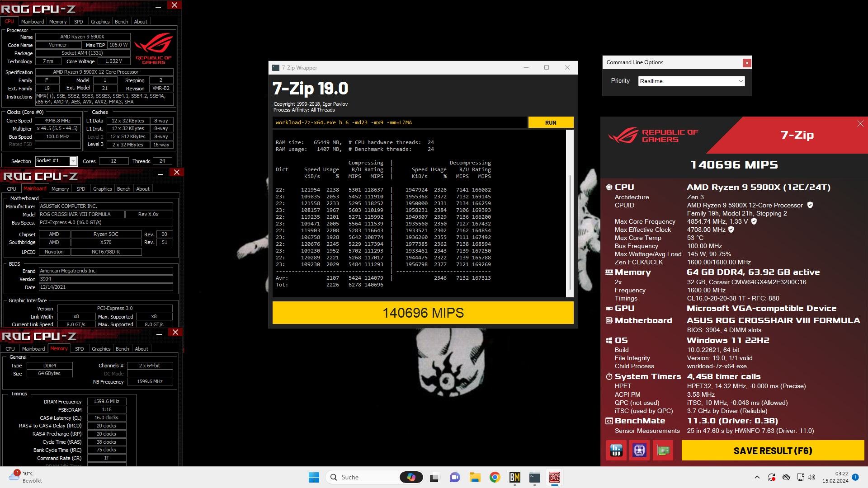
Task: Open File Explorer from the taskbar
Action: point(475,477)
